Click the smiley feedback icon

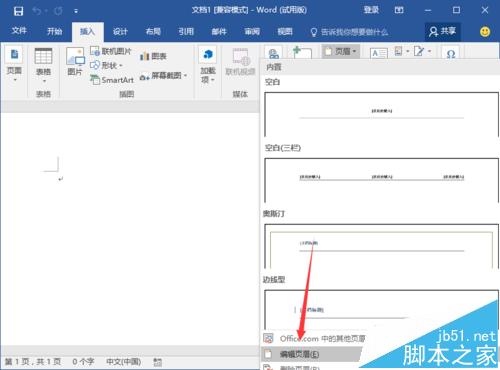[x=485, y=32]
